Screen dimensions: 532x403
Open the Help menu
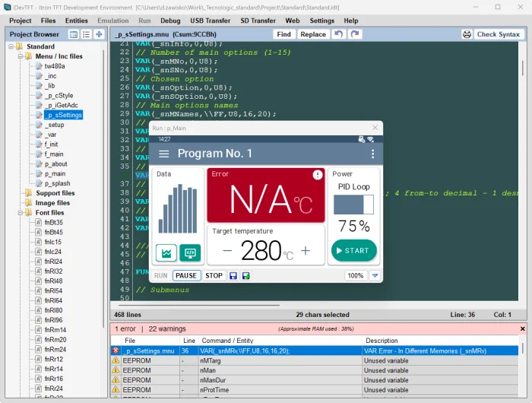pyautogui.click(x=351, y=21)
